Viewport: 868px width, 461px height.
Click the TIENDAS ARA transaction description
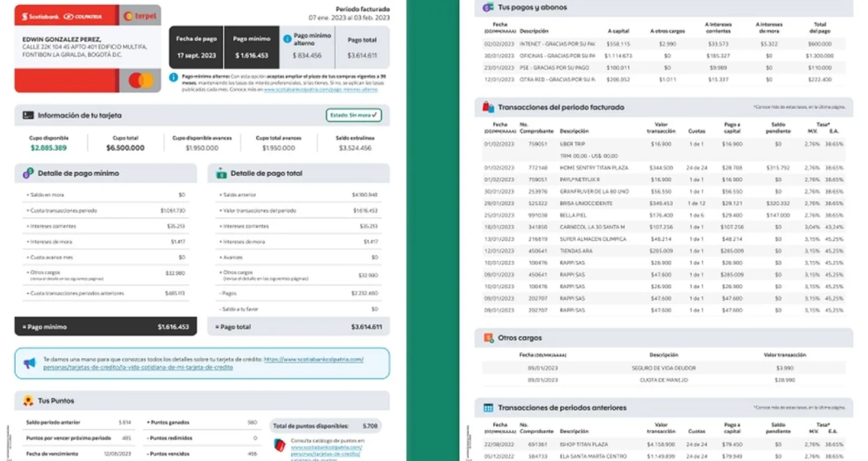pos(576,251)
